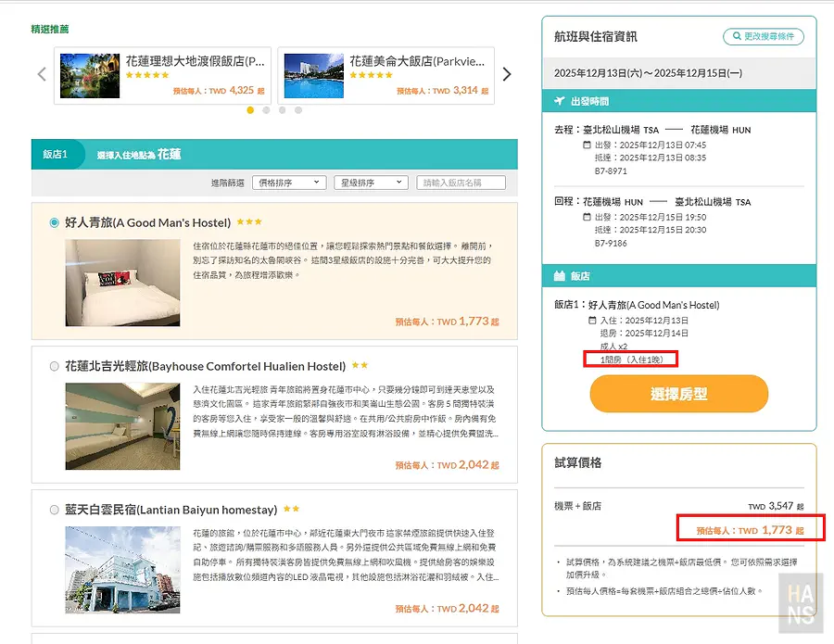Click the left arrow of the 精選推薦 carousel
The image size is (834, 644).
click(x=41, y=73)
